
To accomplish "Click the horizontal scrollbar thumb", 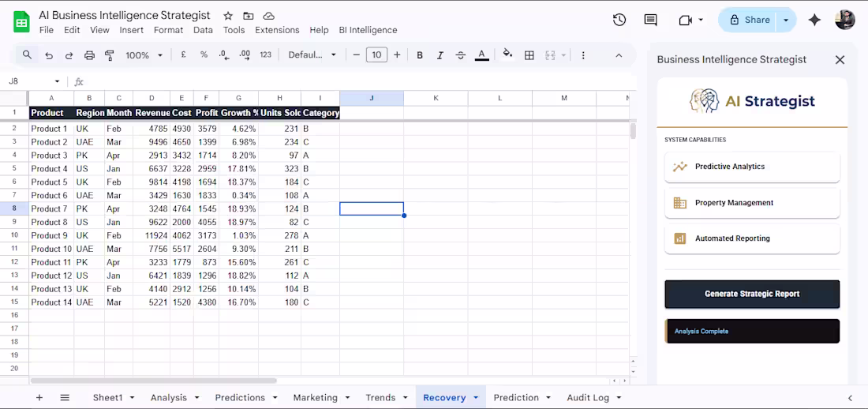I will tap(153, 381).
